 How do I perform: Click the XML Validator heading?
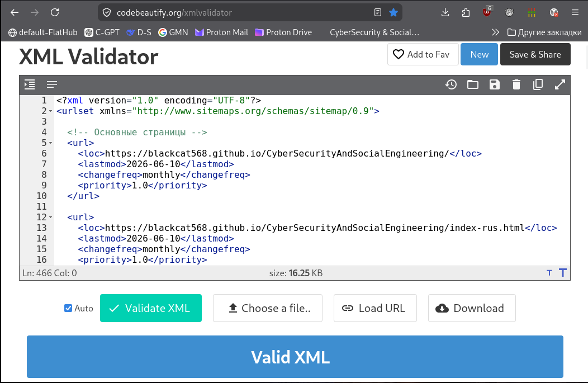tap(88, 56)
